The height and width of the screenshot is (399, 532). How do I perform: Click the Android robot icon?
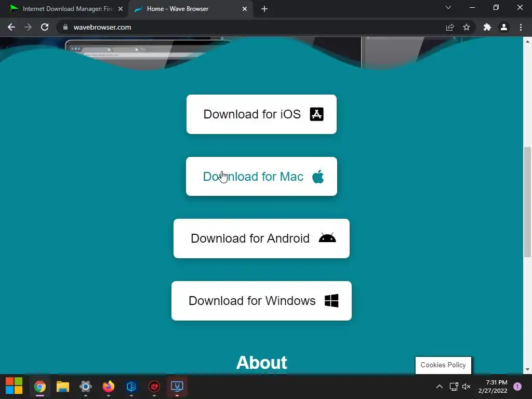327,238
